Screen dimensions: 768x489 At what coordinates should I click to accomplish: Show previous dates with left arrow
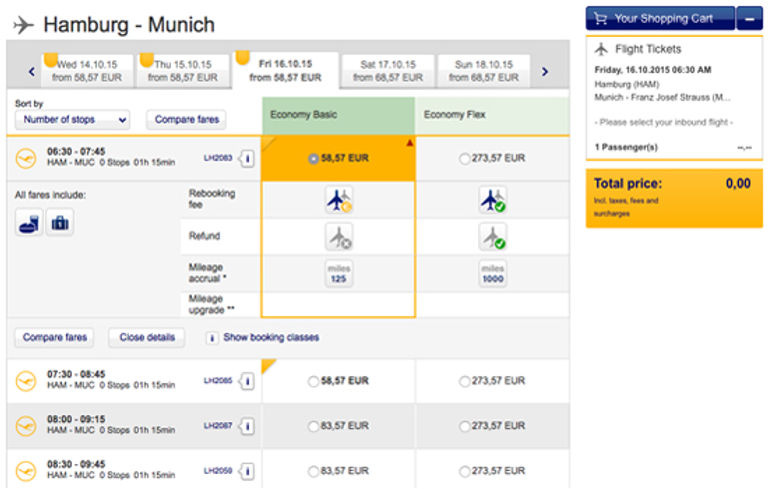(x=32, y=72)
